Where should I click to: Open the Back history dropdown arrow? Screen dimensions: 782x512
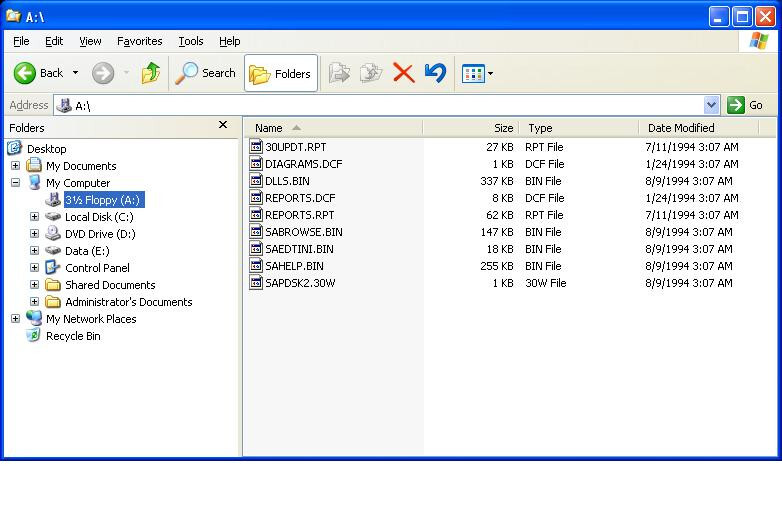75,73
